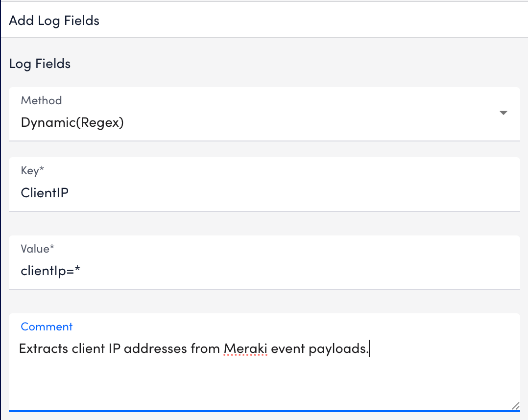528x420 pixels.
Task: Click the dropdown chevron beside Dynamic(Regex)
Action: click(x=503, y=113)
